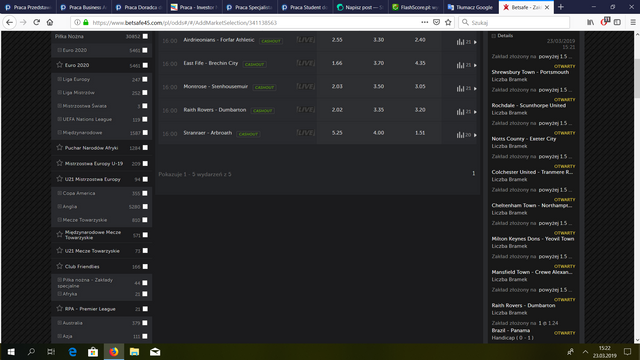Reload the page in Firefox

(36, 22)
